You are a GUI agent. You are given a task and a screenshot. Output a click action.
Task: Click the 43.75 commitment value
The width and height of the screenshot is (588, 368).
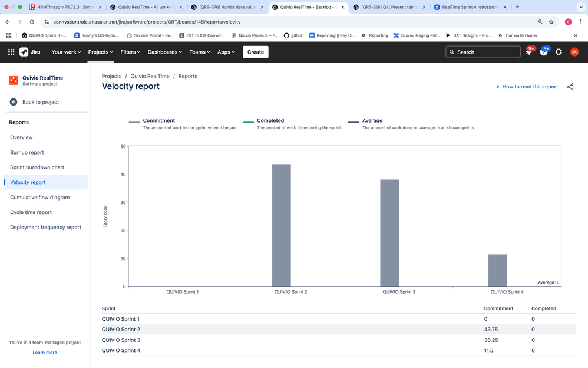pyautogui.click(x=491, y=329)
